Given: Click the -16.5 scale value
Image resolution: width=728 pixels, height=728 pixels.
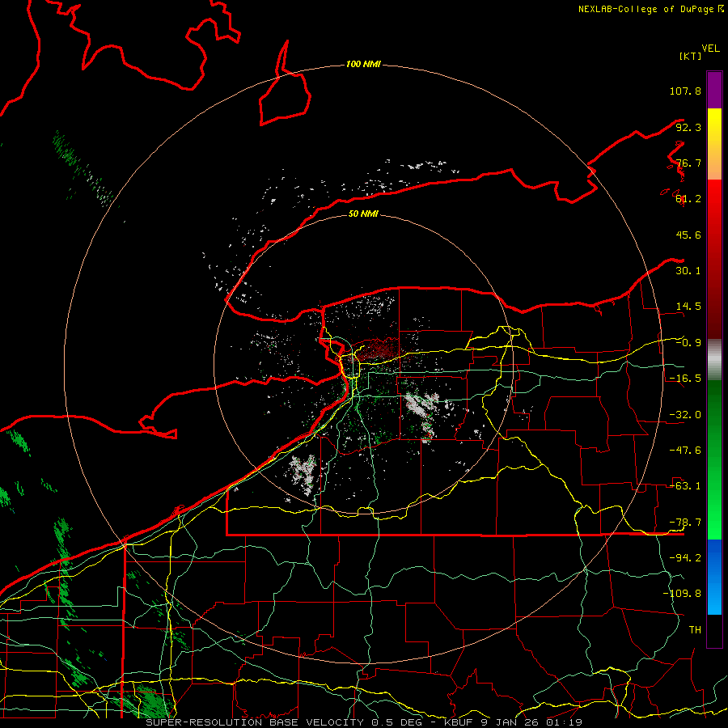Looking at the screenshot, I should 685,379.
